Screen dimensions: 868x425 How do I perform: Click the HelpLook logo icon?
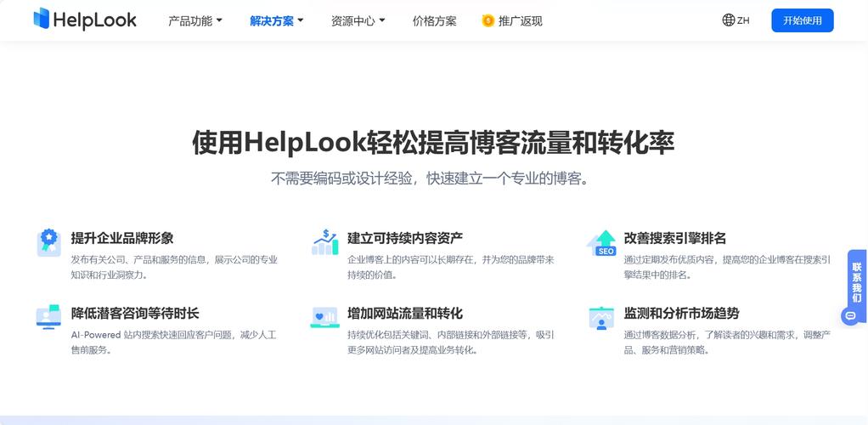pos(41,19)
